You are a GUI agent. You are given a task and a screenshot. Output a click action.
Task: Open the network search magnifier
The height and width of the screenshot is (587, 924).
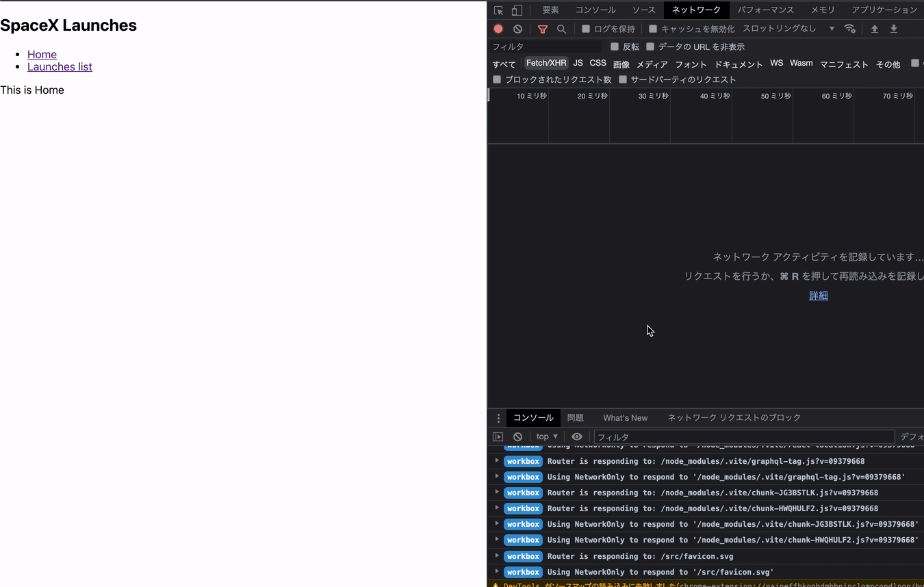(x=561, y=29)
